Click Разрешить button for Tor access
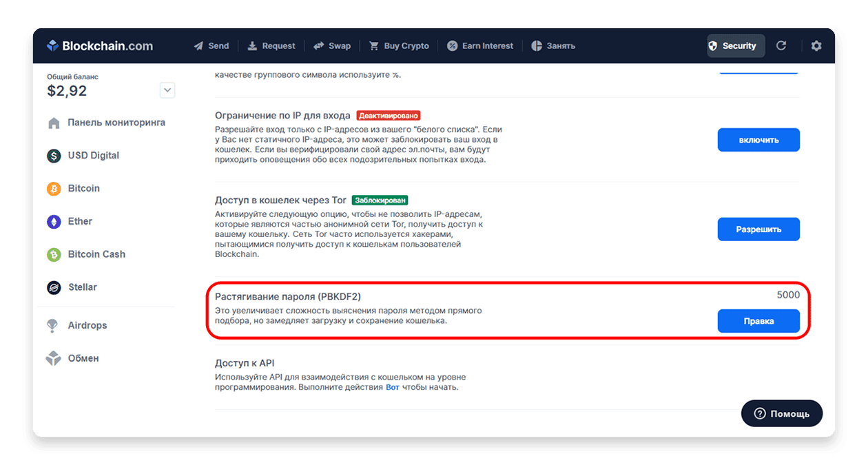Image resolution: width=868 pixels, height=465 pixels. tap(758, 229)
